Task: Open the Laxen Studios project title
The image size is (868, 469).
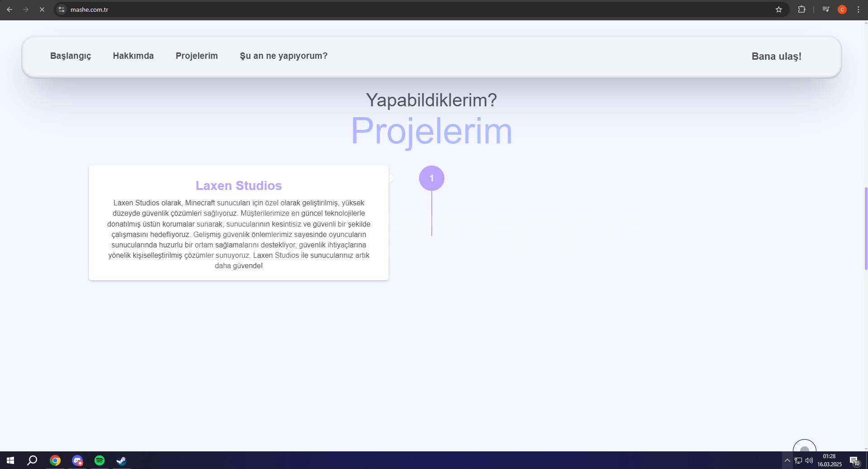Action: [238, 186]
